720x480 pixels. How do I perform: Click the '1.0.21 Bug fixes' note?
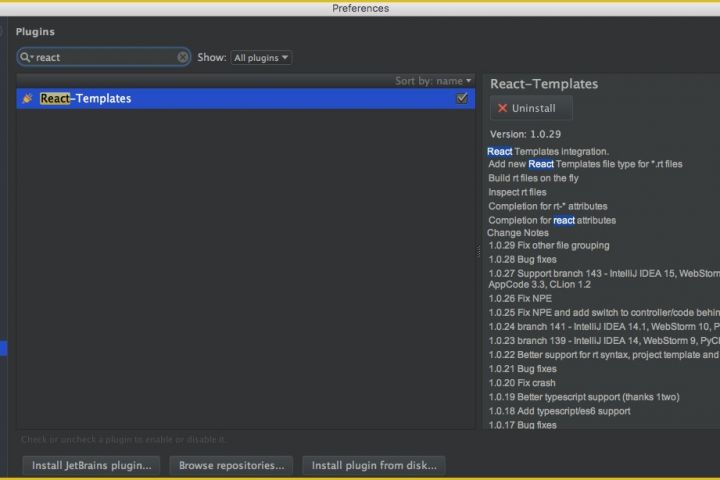point(522,369)
